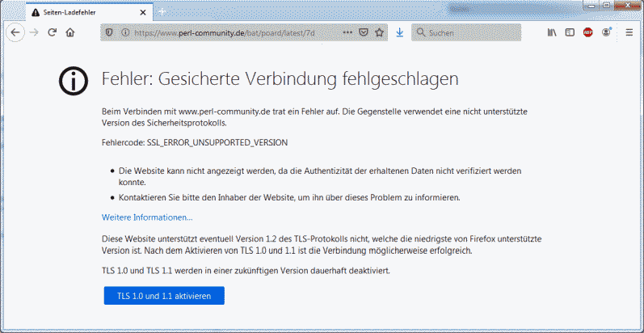Click the large info circle error icon
Image resolution: width=644 pixels, height=333 pixels.
(x=73, y=82)
